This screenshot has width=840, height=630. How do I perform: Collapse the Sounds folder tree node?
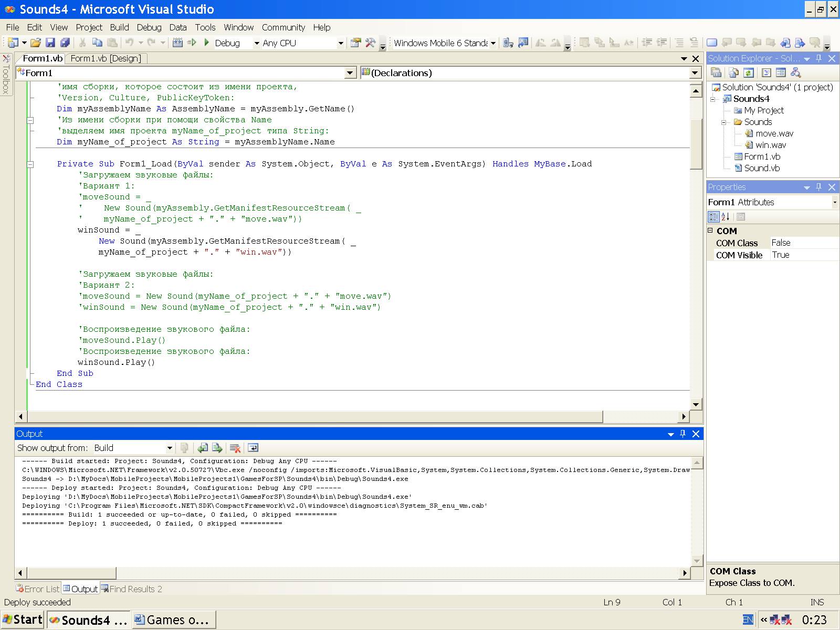724,122
